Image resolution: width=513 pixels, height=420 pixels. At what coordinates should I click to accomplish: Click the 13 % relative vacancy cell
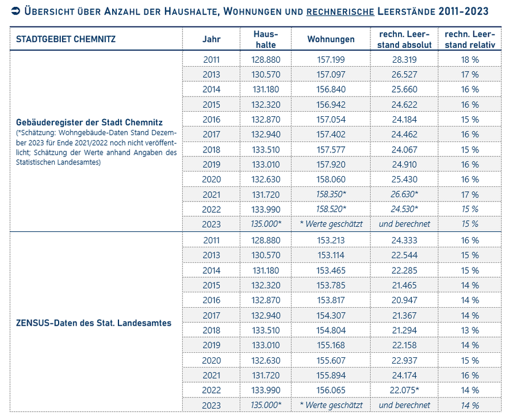click(x=470, y=330)
